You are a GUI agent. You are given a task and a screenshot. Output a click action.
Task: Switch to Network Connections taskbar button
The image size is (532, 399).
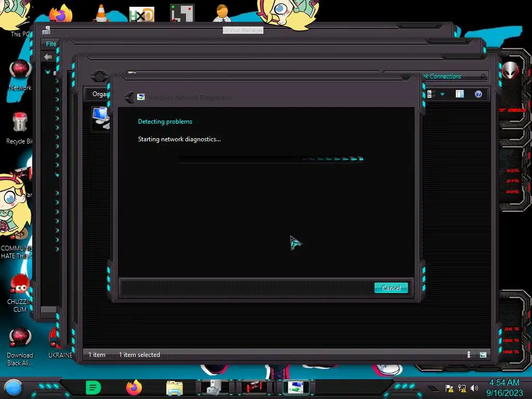pyautogui.click(x=296, y=388)
